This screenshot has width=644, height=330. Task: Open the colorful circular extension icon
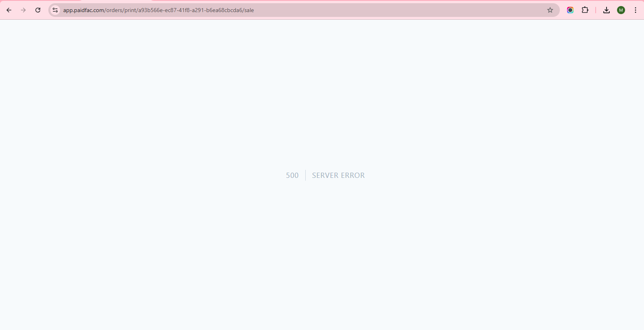570,10
